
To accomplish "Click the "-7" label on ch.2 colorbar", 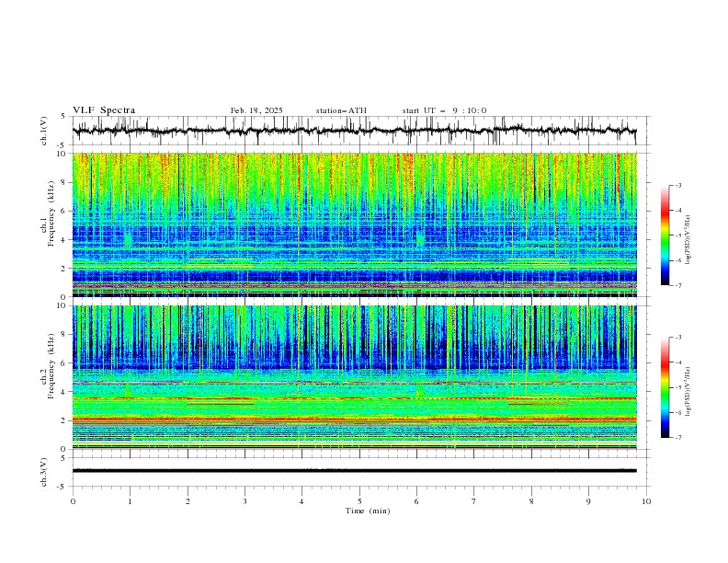I will pos(677,438).
